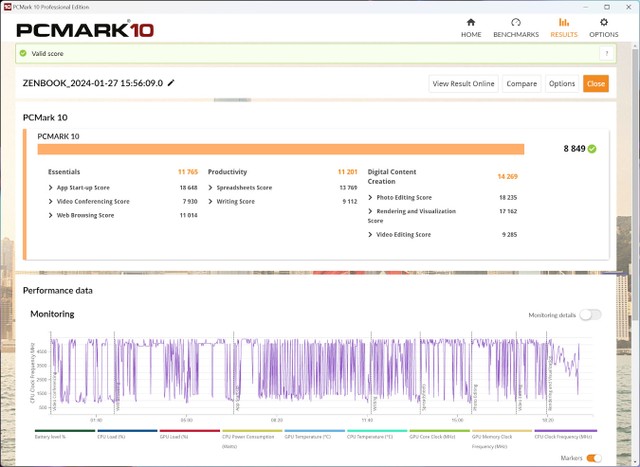Click the orange PCMark 10 score bar
Screen dimensions: 640x467
[281, 149]
